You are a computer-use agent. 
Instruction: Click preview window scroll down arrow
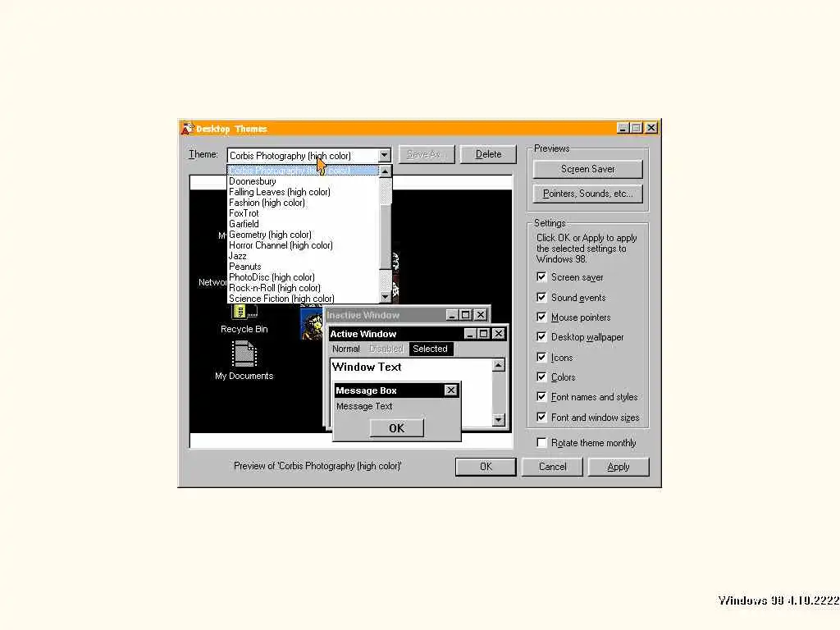498,419
